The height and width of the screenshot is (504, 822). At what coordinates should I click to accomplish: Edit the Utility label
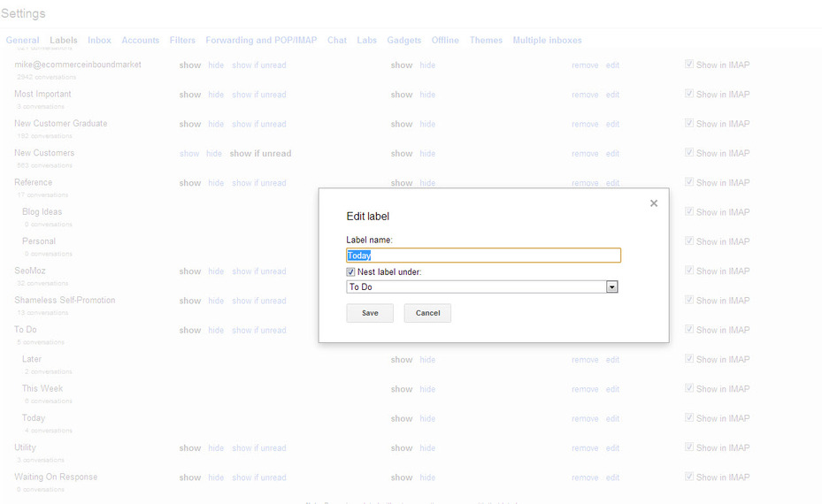pyautogui.click(x=612, y=448)
